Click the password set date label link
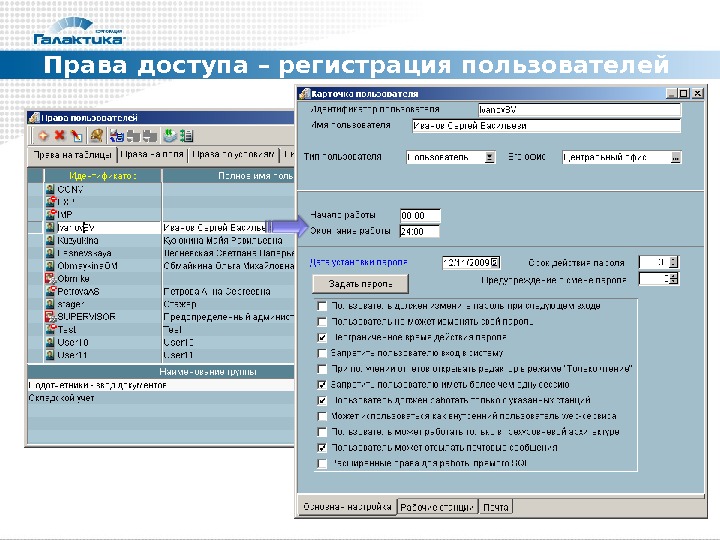Viewport: 720px width, 540px height. coord(359,262)
